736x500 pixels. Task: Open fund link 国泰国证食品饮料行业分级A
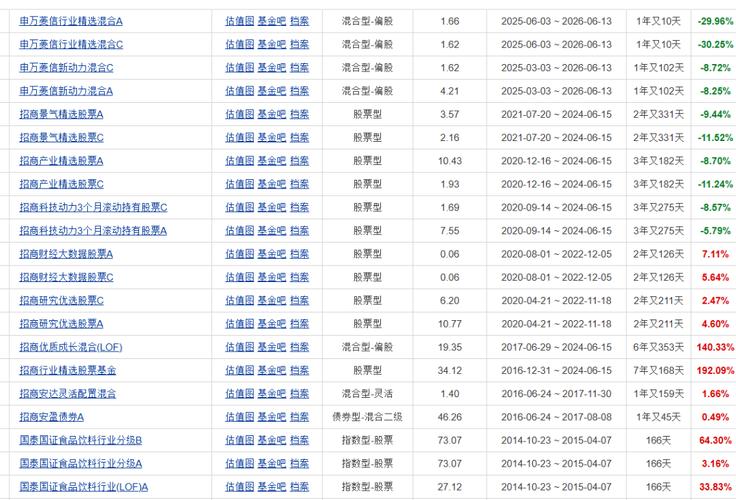click(81, 464)
